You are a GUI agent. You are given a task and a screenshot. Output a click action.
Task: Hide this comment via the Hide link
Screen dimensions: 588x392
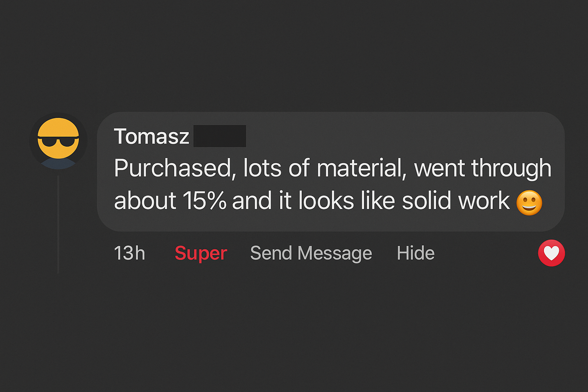pos(416,253)
